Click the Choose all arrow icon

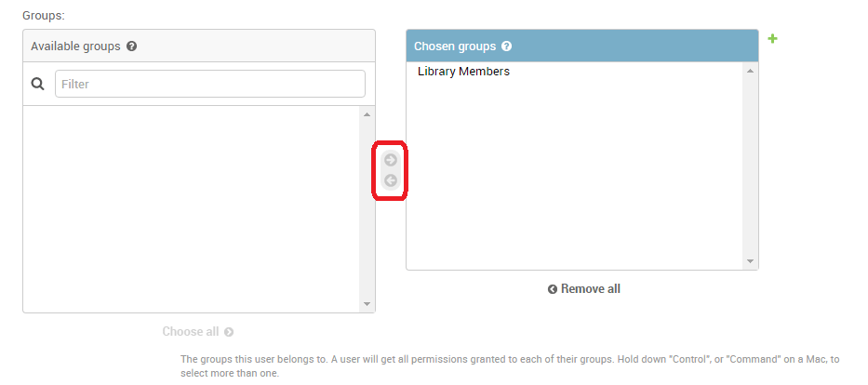coord(229,332)
